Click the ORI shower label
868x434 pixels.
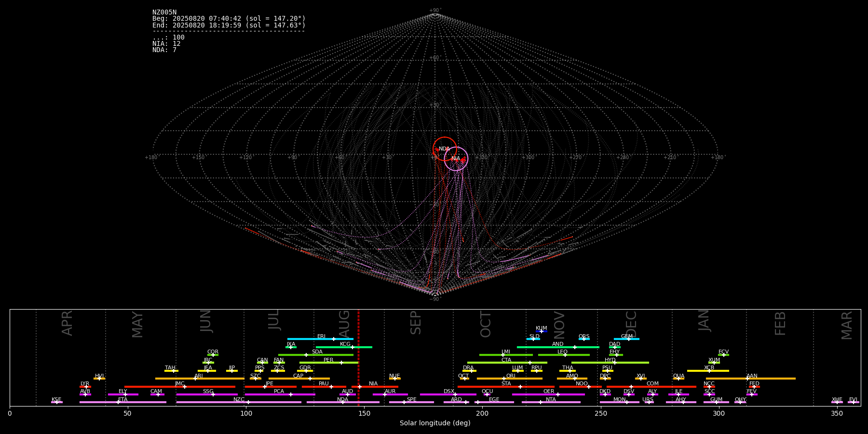[x=511, y=376]
